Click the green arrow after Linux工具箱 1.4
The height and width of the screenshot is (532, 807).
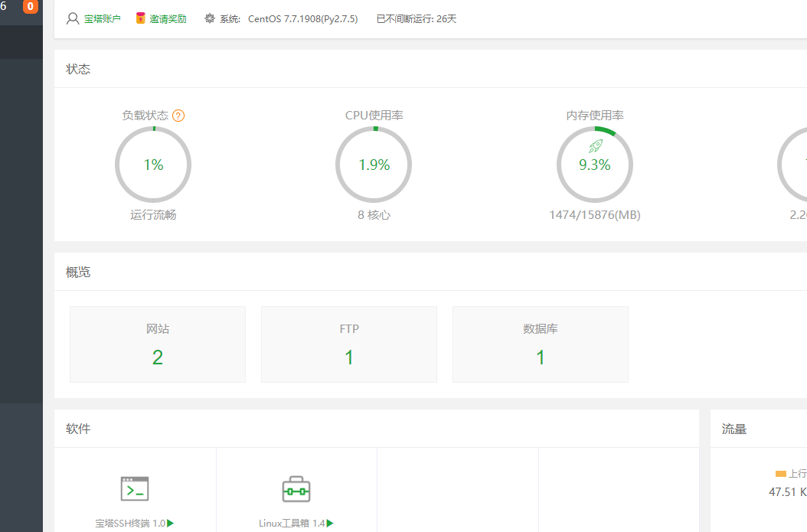330,524
